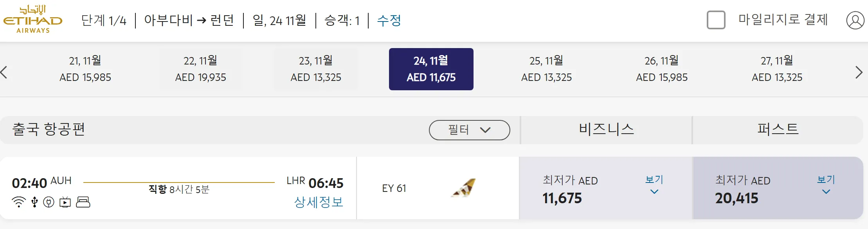Expand 보기 for the 20,415 first fare
868x229 pixels.
tap(826, 185)
